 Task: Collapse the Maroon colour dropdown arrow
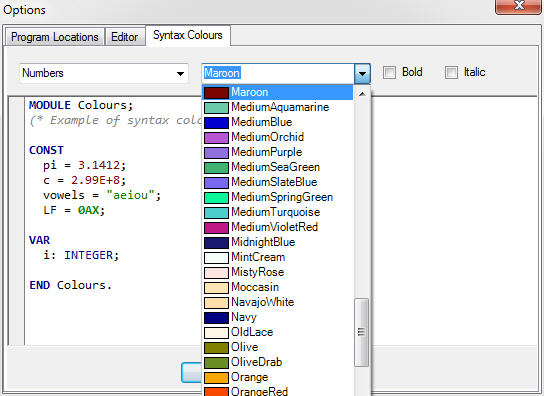(x=362, y=74)
